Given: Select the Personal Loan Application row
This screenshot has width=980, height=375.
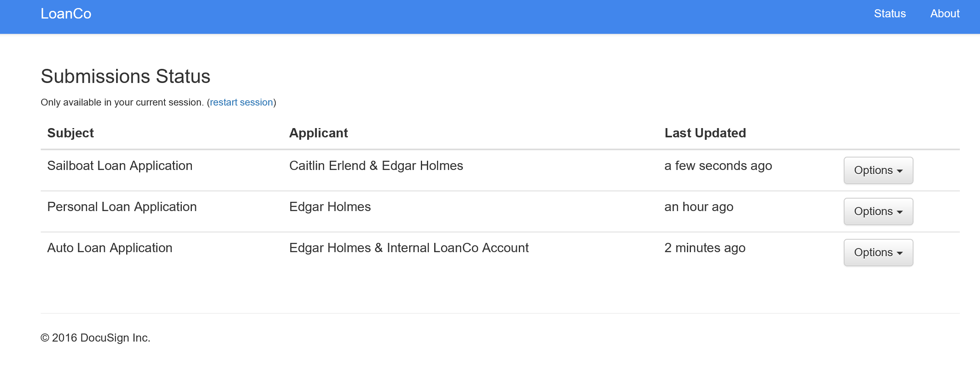Looking at the screenshot, I should (122, 207).
